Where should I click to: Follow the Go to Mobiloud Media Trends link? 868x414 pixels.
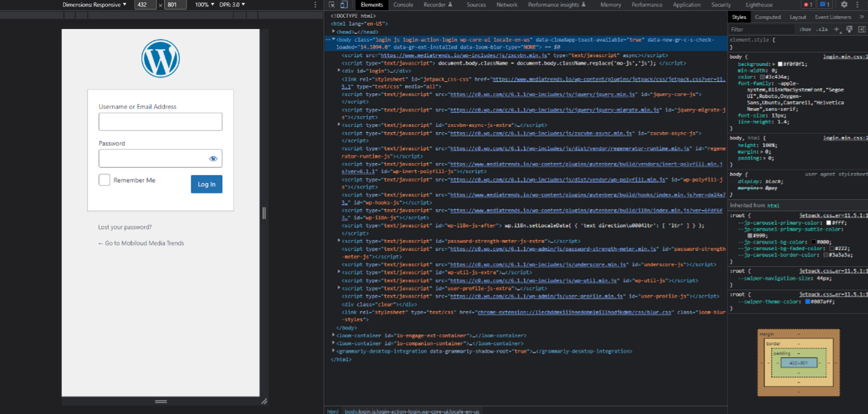pyautogui.click(x=141, y=243)
